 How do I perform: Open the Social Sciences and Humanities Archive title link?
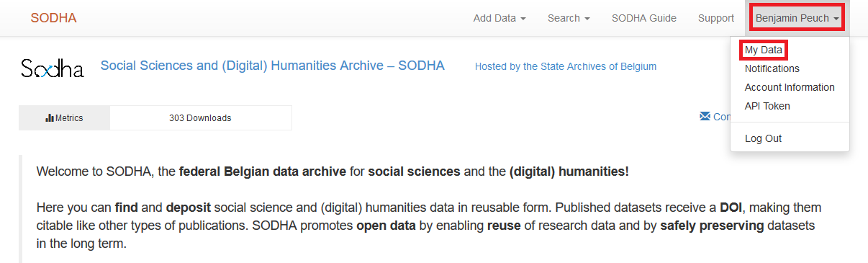point(273,66)
